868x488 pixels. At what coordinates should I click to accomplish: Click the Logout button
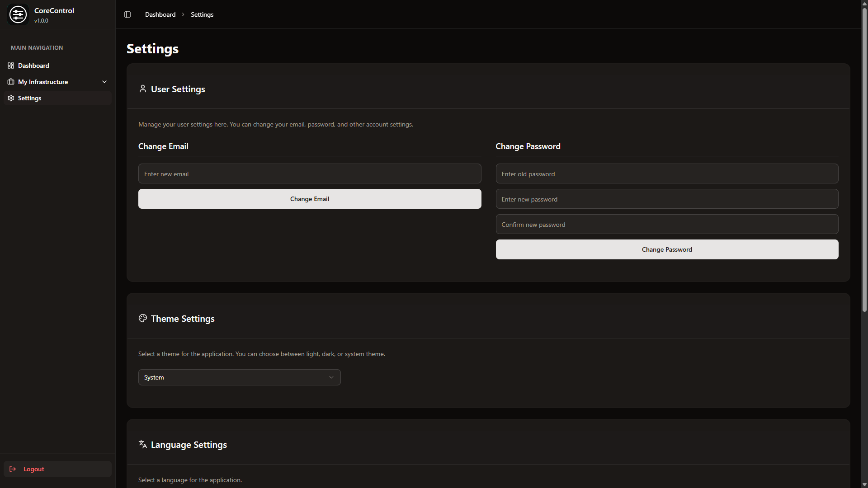click(x=57, y=469)
